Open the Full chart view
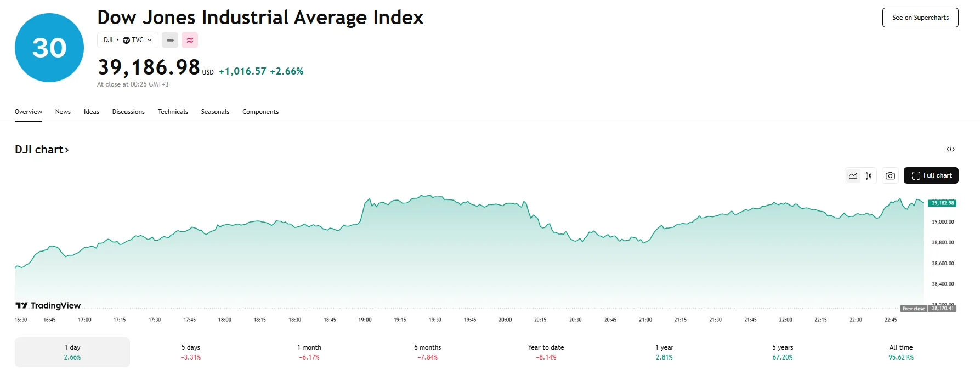 931,175
